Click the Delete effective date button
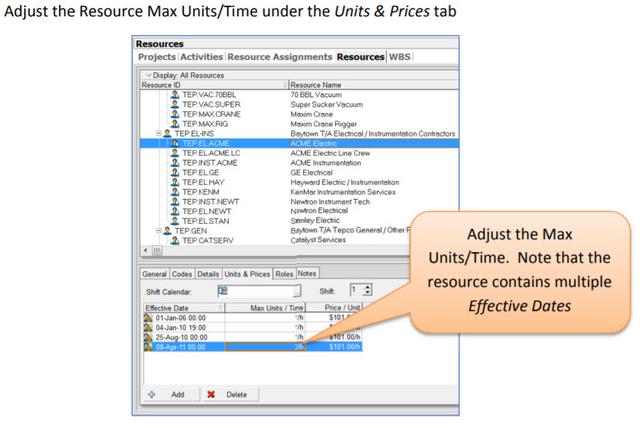Screen dimensions: 640x428 [x=231, y=395]
